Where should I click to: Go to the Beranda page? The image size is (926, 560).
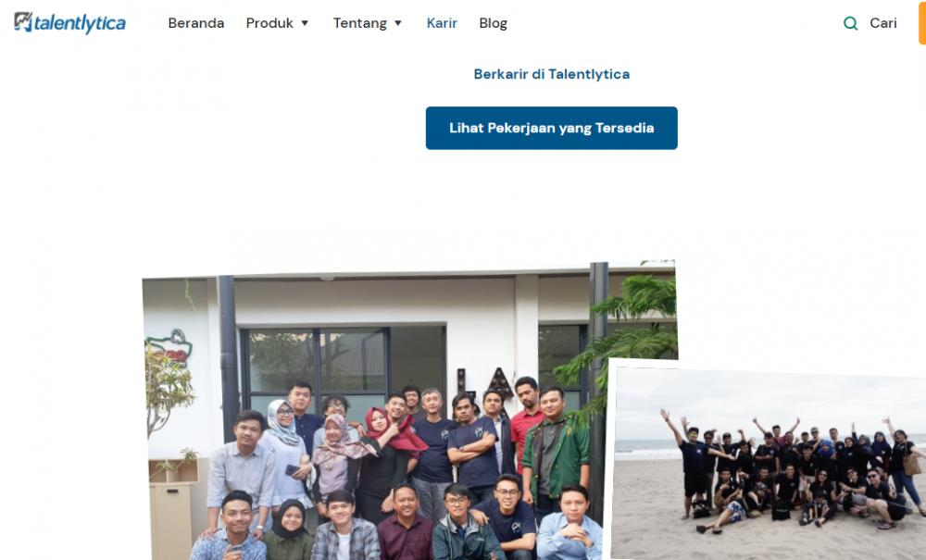point(196,23)
